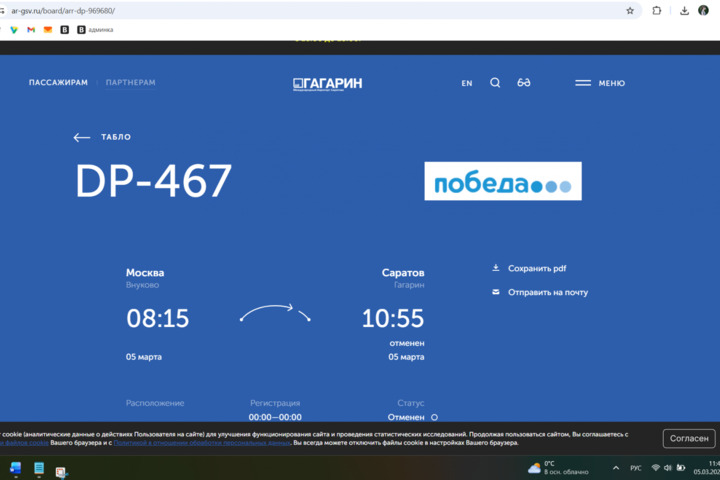Accept cookies with the Согласен button
The width and height of the screenshot is (720, 480).
[689, 439]
